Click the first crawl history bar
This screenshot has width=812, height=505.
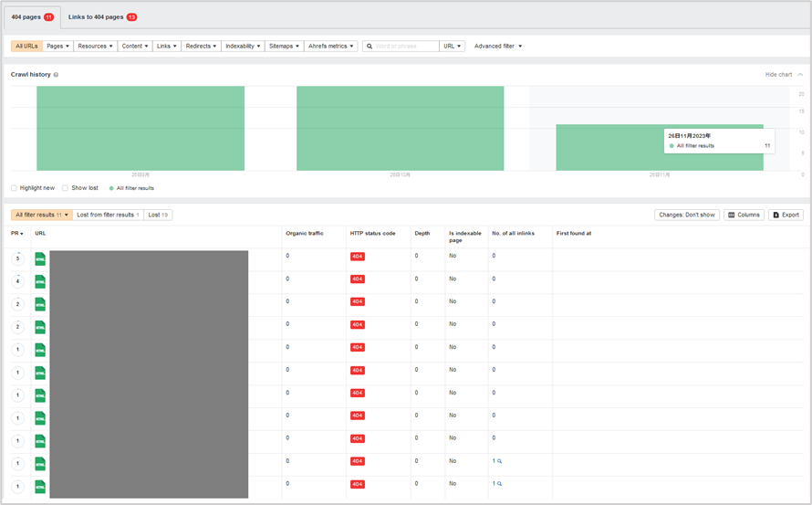coord(141,128)
